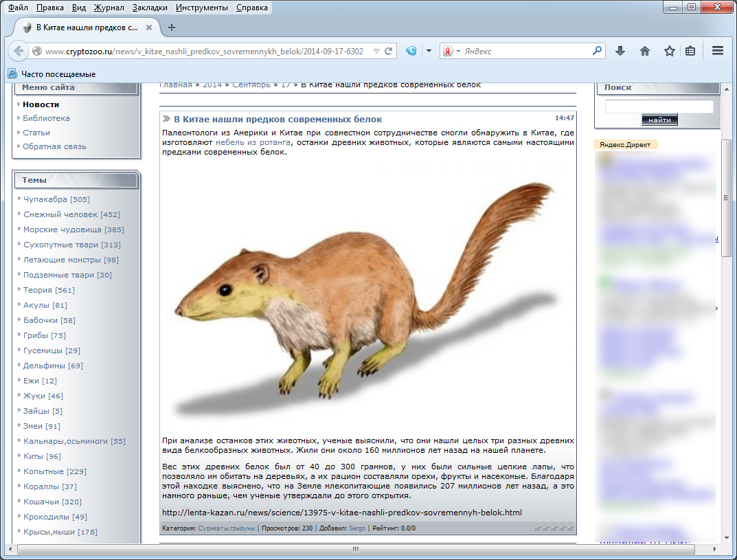This screenshot has width=737, height=560.
Task: Open new tab with plus button
Action: click(172, 27)
